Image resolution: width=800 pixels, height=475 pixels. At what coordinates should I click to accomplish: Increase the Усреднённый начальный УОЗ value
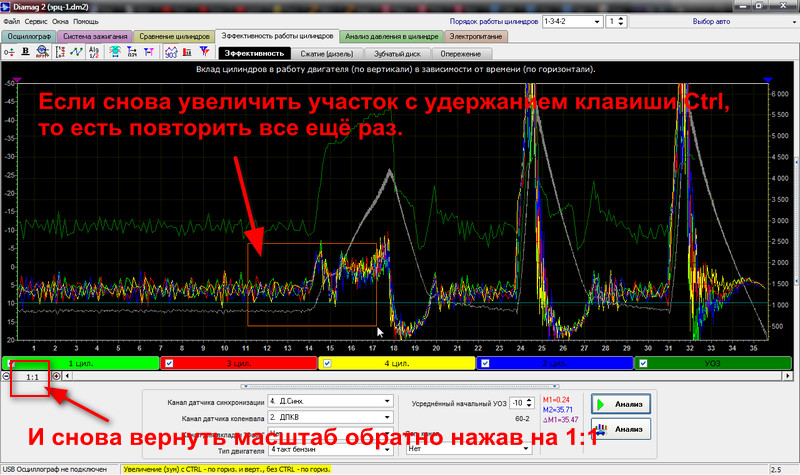click(x=529, y=401)
